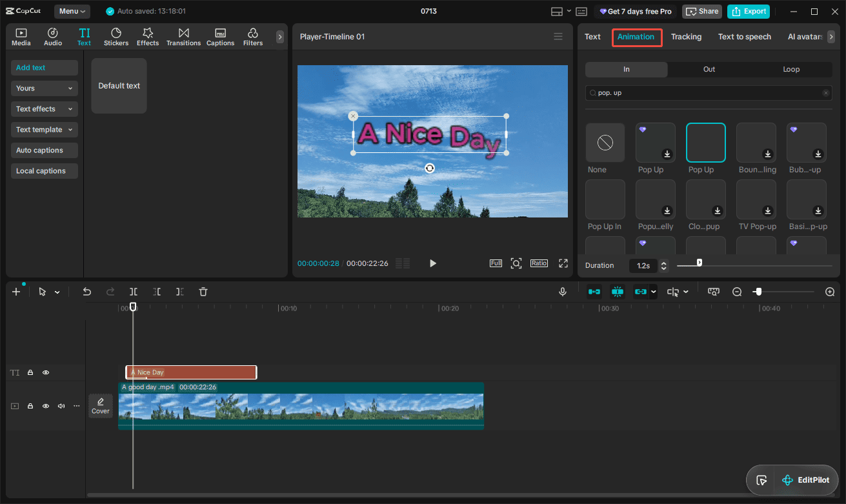Open the Stickers panel
Image resolution: width=846 pixels, height=504 pixels.
[x=116, y=37]
